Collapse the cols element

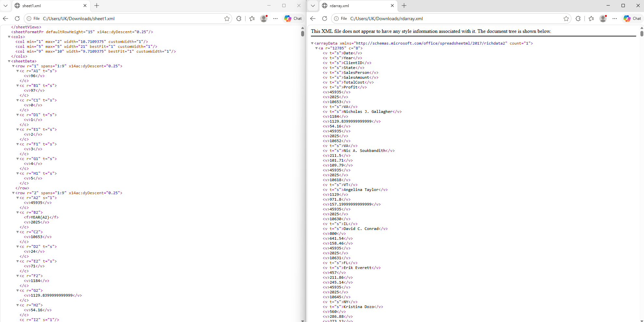tap(9, 37)
